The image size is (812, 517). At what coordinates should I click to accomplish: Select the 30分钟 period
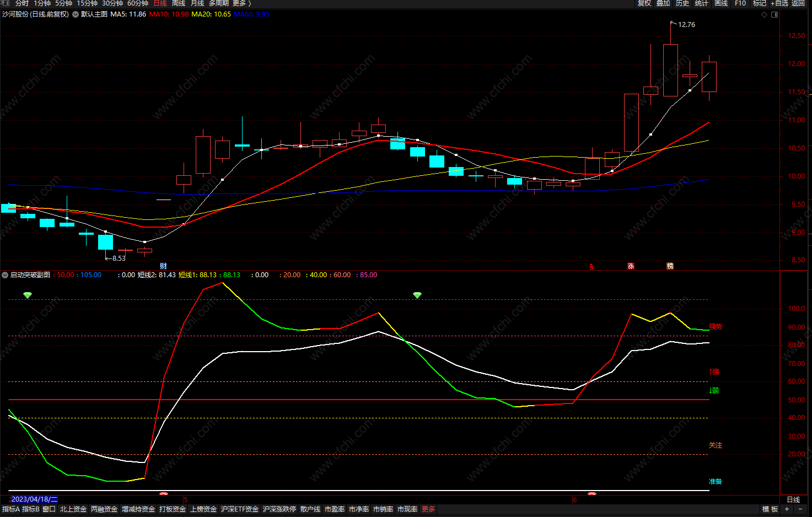(x=112, y=3)
